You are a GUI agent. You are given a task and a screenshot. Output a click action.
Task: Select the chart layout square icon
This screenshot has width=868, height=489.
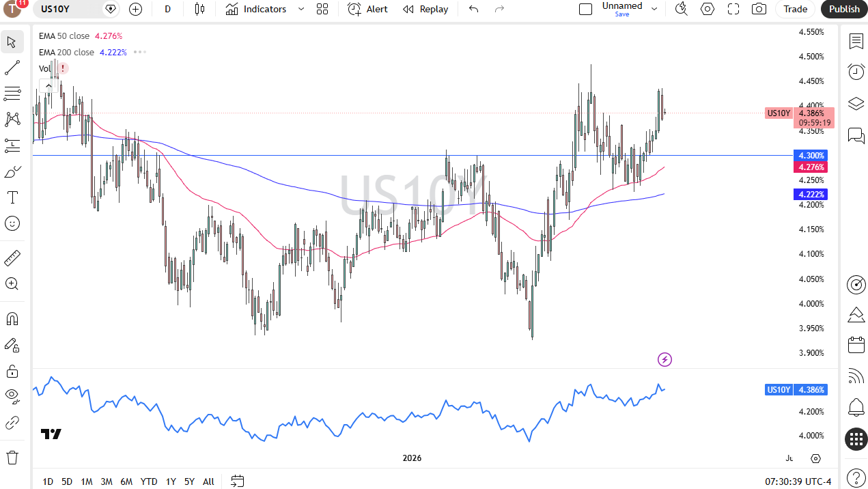585,9
